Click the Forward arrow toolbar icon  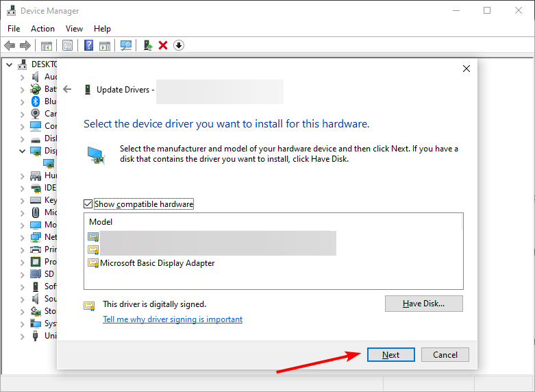[25, 45]
